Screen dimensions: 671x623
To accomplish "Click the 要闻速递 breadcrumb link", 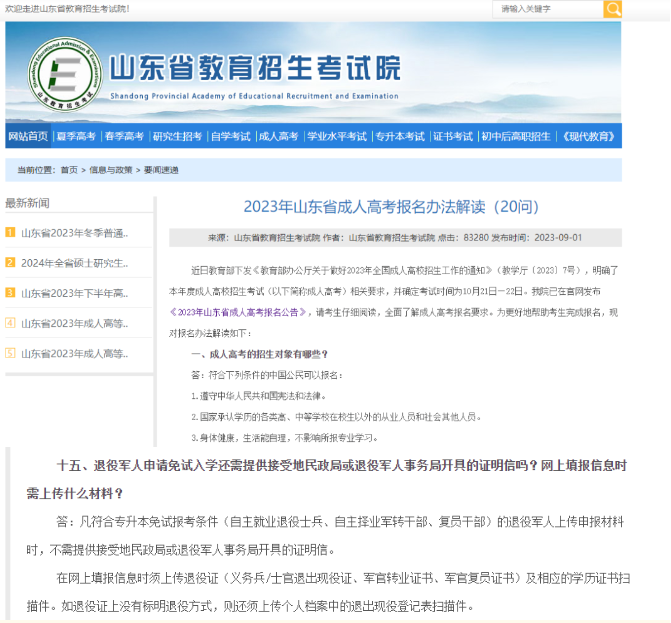I will pos(161,170).
